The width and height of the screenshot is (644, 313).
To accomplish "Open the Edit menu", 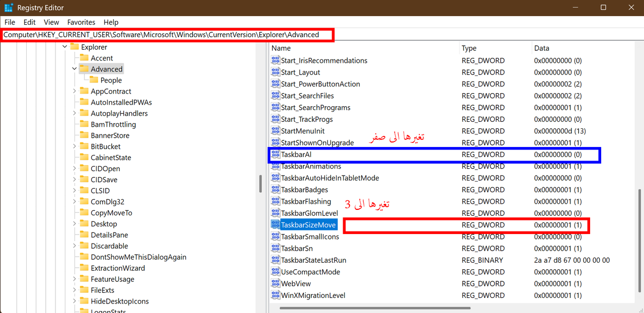I will pos(30,22).
